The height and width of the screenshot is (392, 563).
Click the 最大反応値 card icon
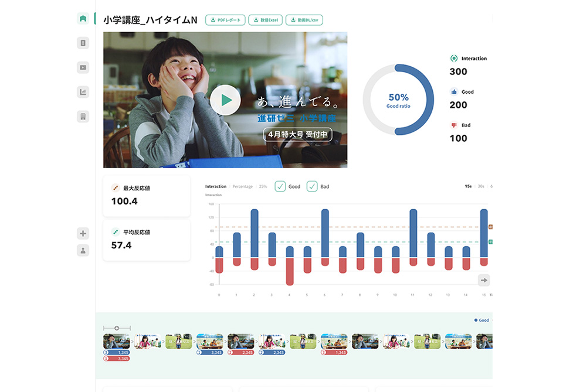point(116,188)
